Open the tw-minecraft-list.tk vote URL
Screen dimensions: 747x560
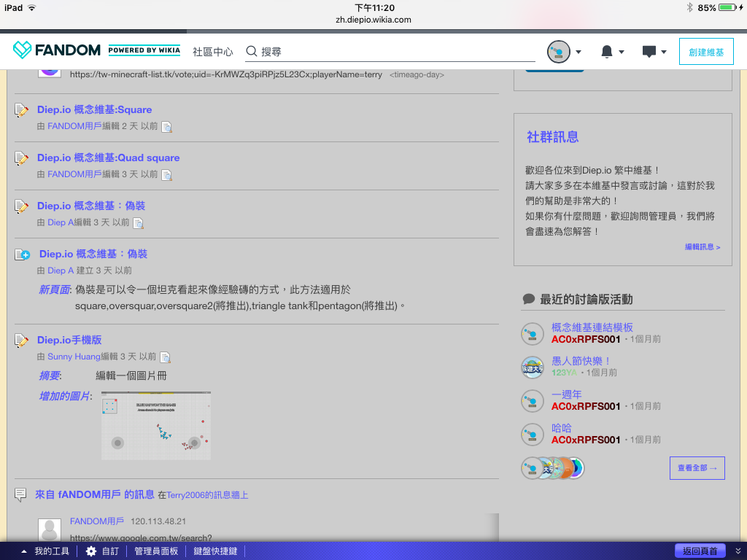tap(226, 75)
